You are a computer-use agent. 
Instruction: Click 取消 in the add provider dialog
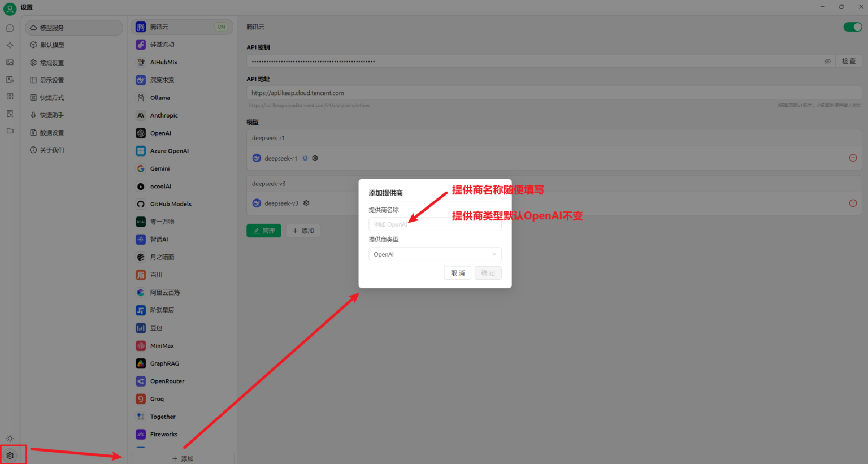458,273
